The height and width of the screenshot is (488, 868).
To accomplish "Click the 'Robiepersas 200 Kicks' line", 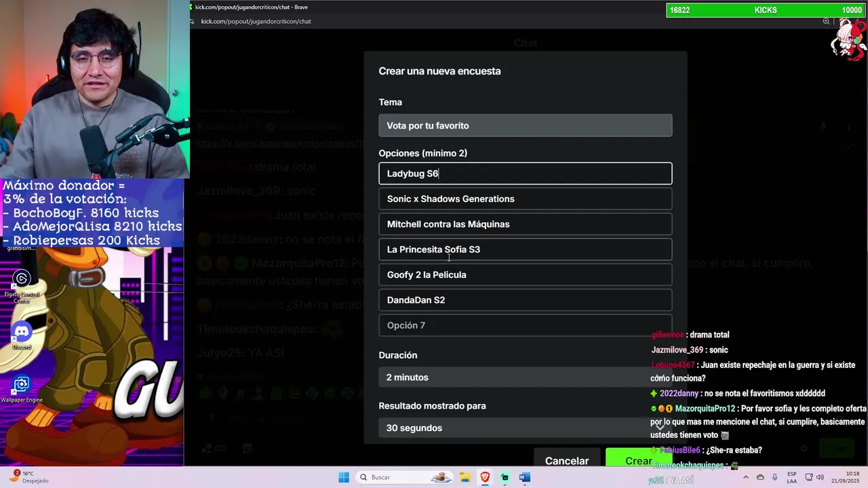I will tap(82, 241).
